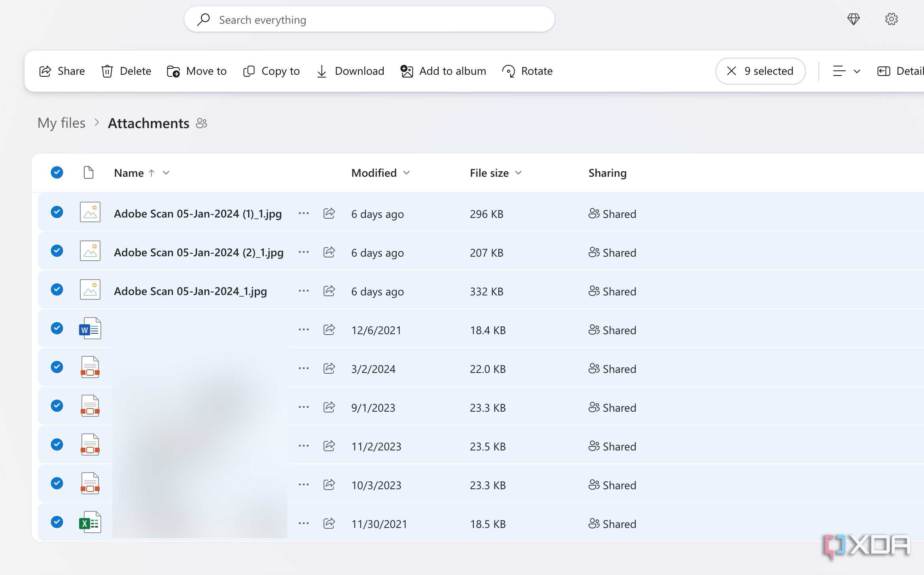
Task: Expand the Name column sort dropdown
Action: [x=166, y=173]
